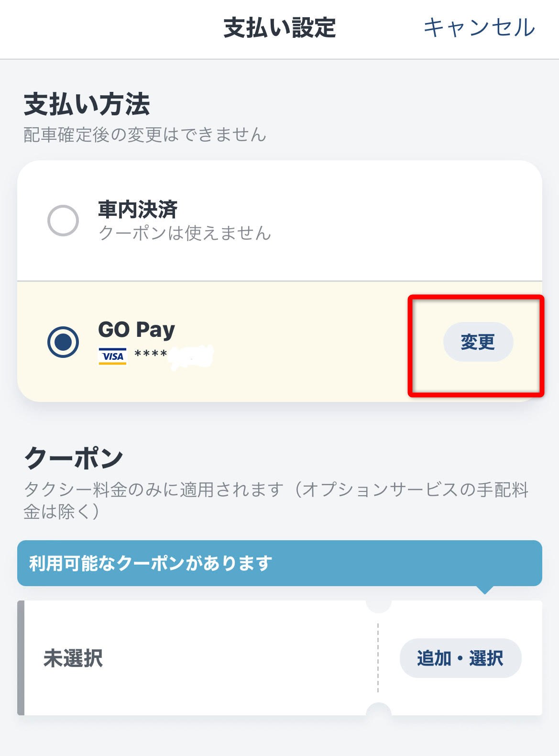559x756 pixels.
Task: Click the VISA card logo icon
Action: click(112, 356)
